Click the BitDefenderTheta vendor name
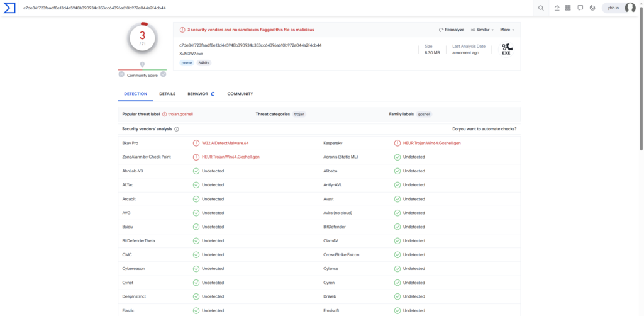 point(138,241)
